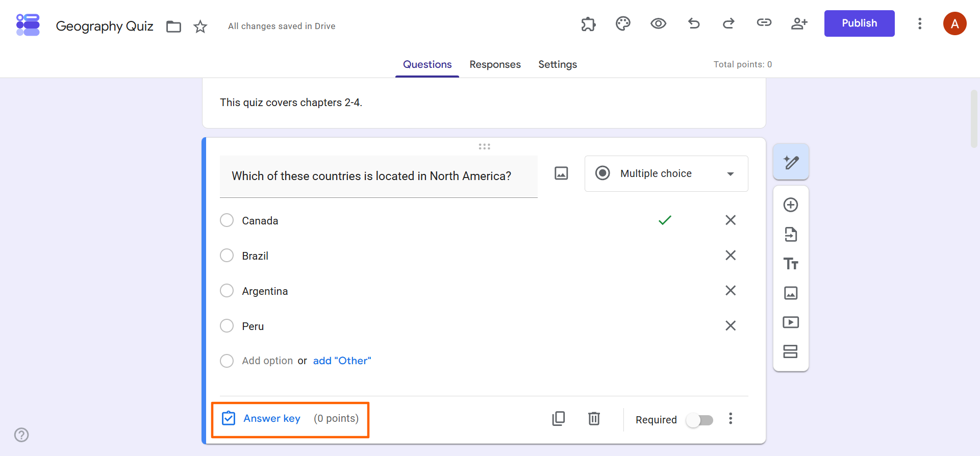Open the account avatar menu
Image resolution: width=980 pixels, height=456 pixels.
[954, 23]
